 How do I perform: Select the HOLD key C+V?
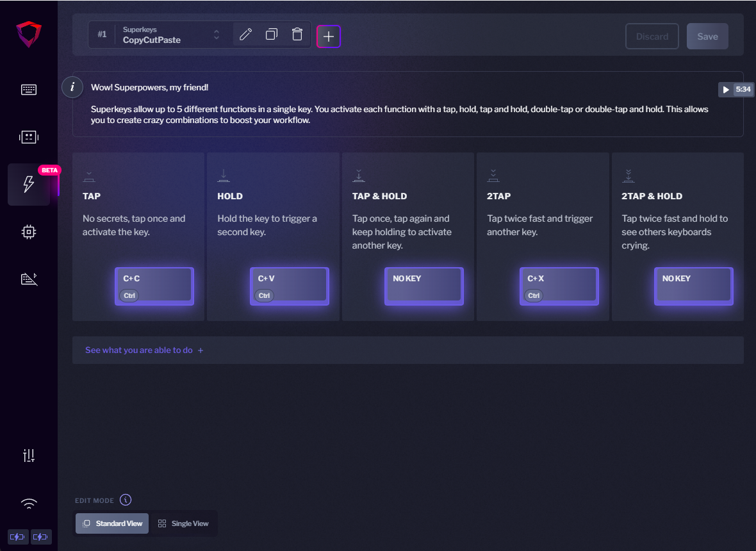point(290,286)
